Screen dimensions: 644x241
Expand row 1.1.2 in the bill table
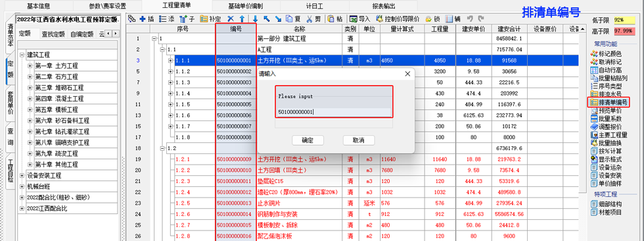170,71
